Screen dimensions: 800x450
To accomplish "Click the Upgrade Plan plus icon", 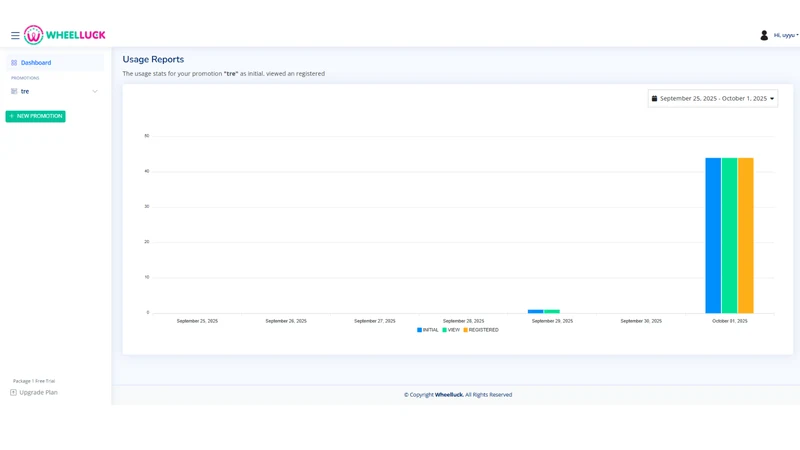I will point(13,392).
